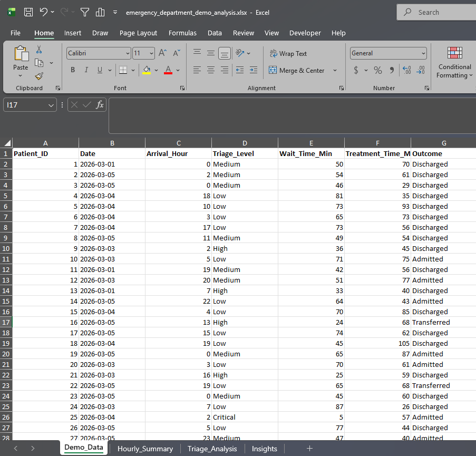
Task: Click the Save icon in title bar
Action: coord(28,12)
